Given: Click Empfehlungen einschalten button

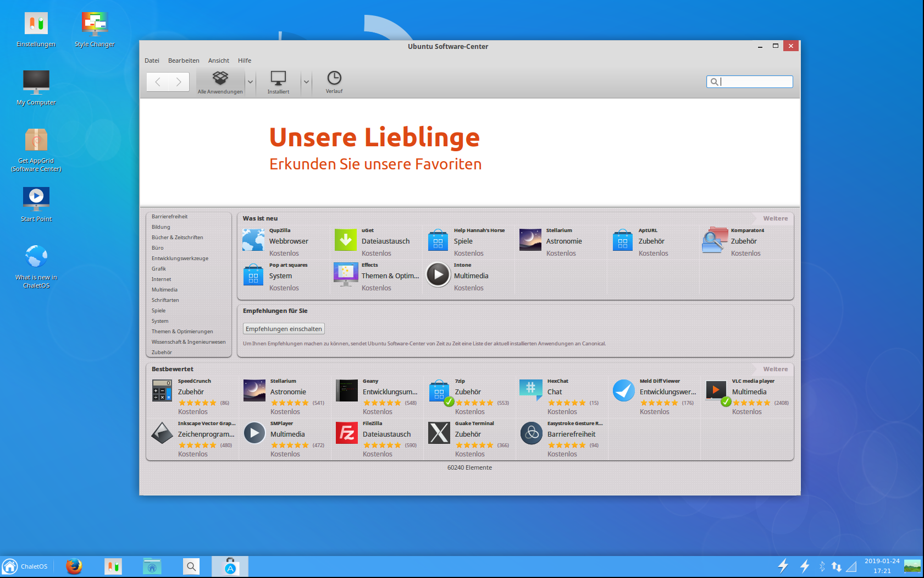Looking at the screenshot, I should pyautogui.click(x=284, y=329).
